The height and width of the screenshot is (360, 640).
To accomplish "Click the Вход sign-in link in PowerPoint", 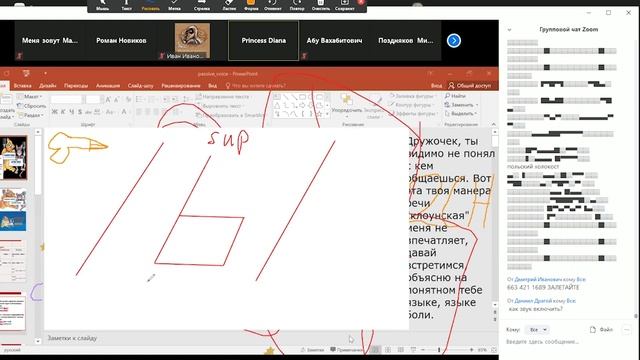I will click(436, 86).
